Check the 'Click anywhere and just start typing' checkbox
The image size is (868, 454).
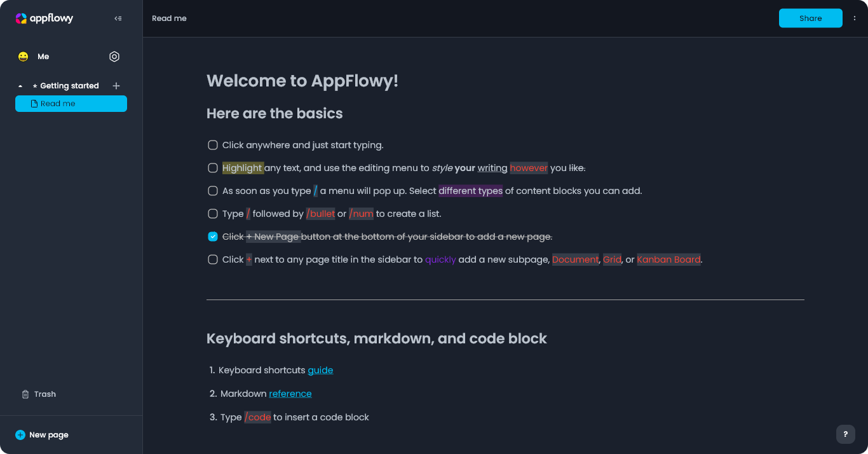pyautogui.click(x=213, y=145)
